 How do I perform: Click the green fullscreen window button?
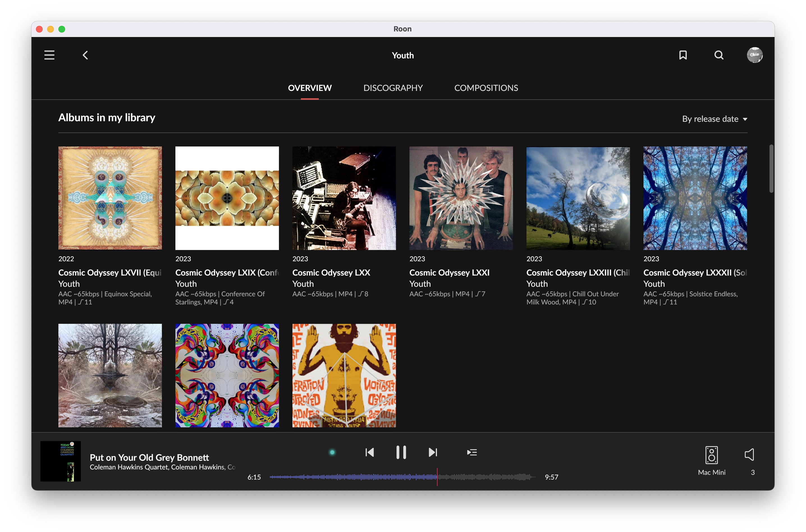click(61, 29)
